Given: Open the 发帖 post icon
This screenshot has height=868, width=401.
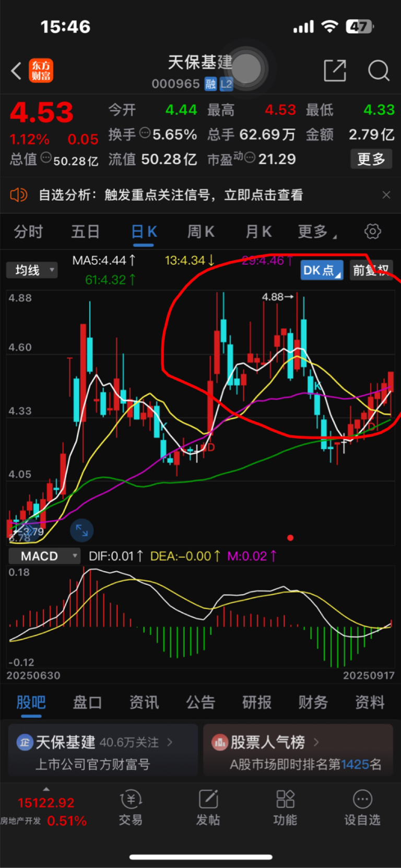Looking at the screenshot, I should (x=208, y=799).
